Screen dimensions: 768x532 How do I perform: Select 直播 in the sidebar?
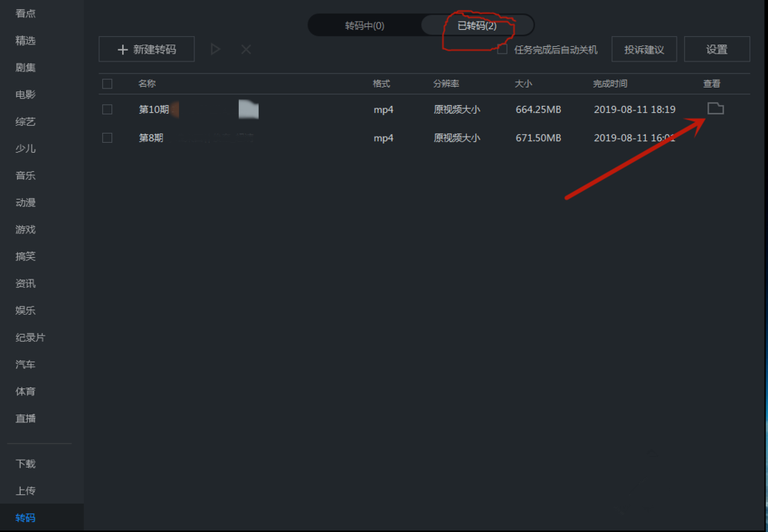coord(25,418)
